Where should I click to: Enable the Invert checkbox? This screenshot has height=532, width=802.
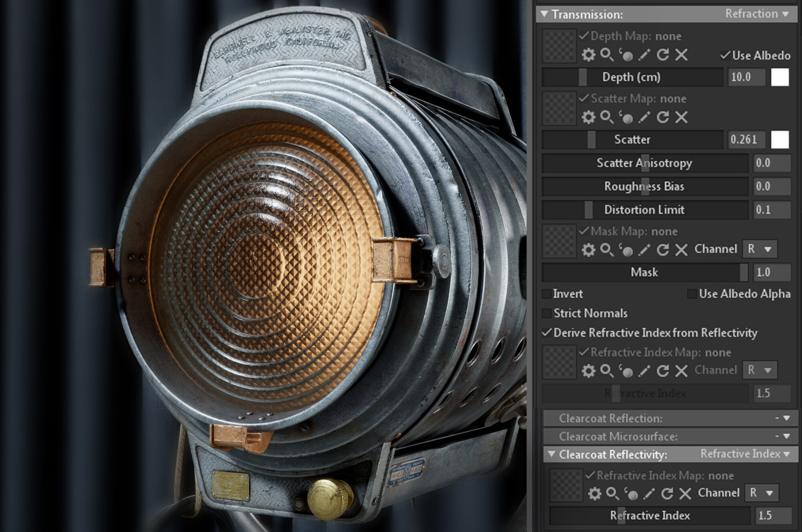click(547, 294)
